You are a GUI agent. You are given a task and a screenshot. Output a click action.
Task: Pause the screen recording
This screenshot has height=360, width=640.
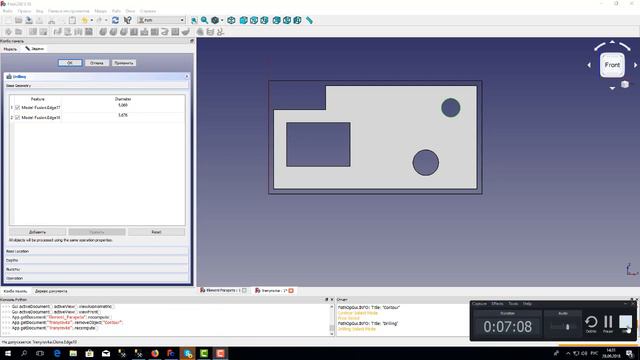pos(608,323)
